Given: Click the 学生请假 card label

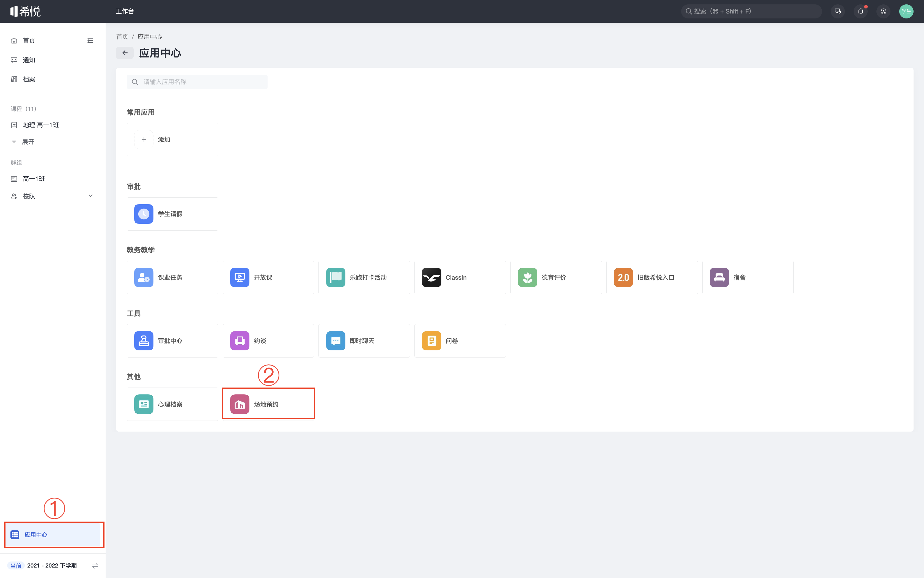Looking at the screenshot, I should click(170, 214).
